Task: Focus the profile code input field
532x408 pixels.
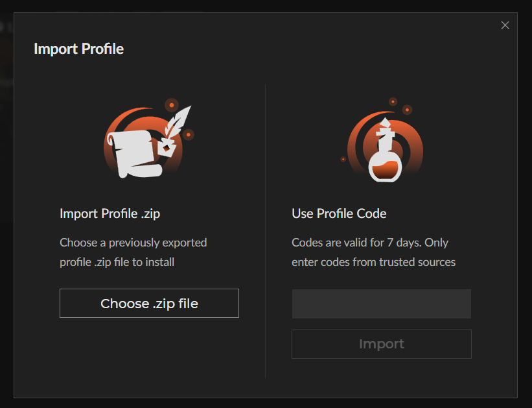Action: (x=381, y=304)
